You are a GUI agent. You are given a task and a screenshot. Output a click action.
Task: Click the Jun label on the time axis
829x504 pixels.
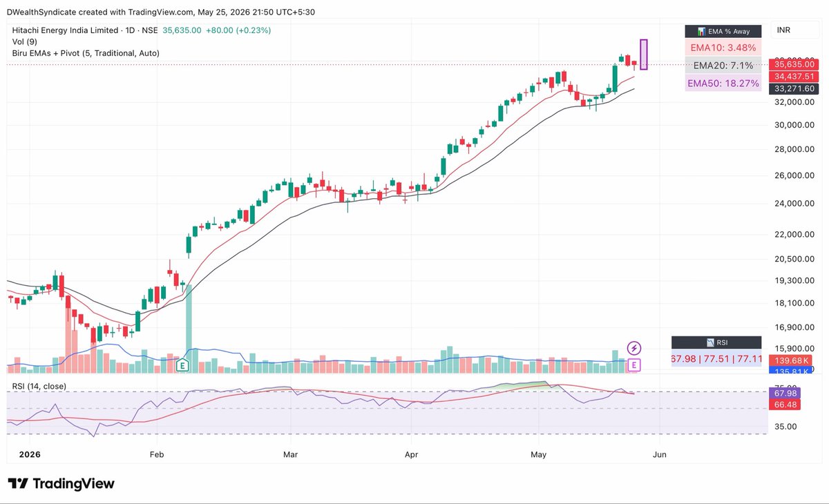660,454
